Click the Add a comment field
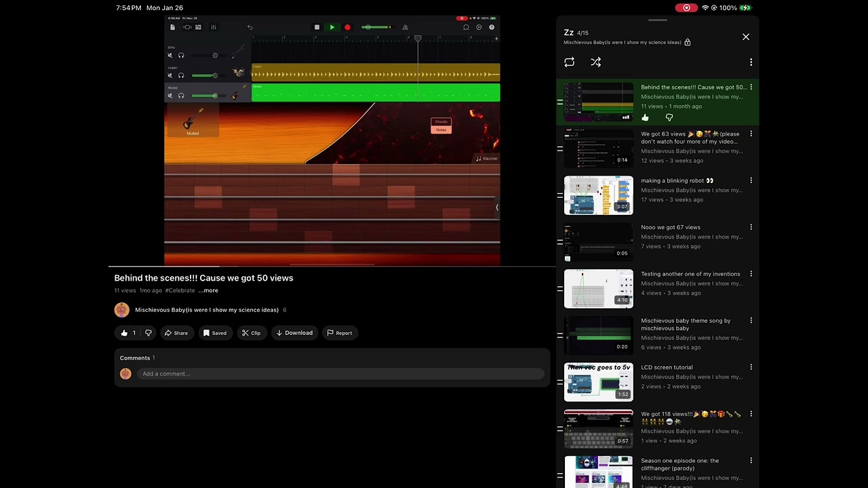Viewport: 868px width, 488px height. 340,373
